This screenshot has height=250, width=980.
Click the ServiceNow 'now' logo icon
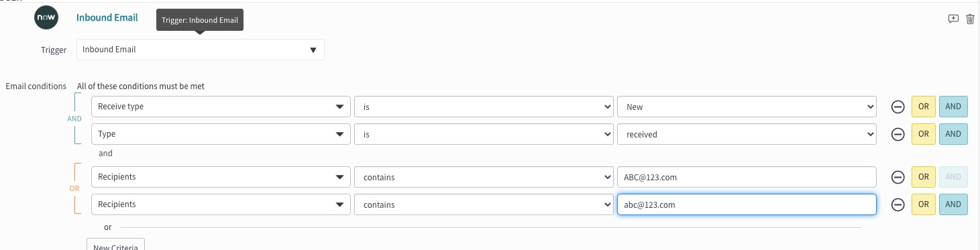click(46, 18)
